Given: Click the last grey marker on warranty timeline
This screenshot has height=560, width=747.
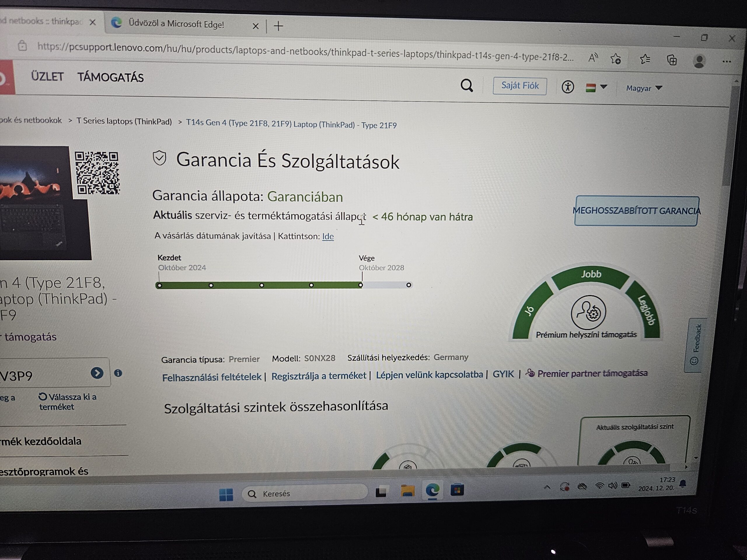Looking at the screenshot, I should (409, 285).
